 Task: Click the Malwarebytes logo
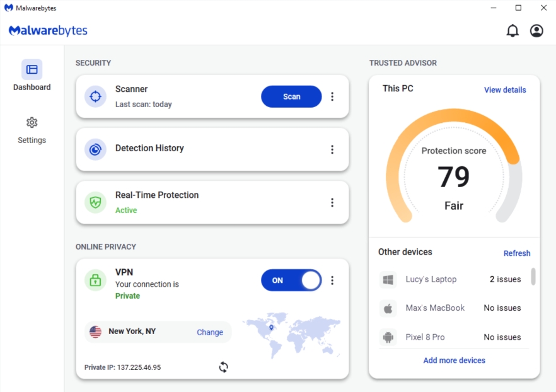click(x=48, y=30)
